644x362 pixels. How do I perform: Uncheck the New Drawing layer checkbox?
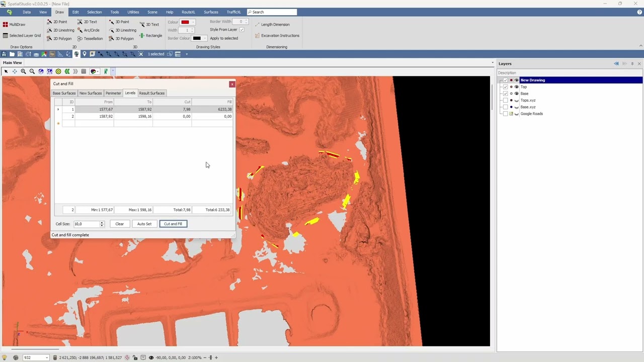pyautogui.click(x=506, y=80)
